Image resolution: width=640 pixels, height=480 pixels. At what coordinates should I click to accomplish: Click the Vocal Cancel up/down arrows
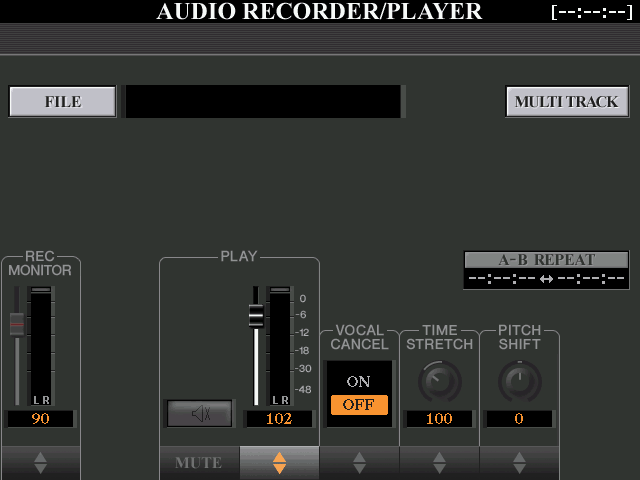click(x=359, y=463)
